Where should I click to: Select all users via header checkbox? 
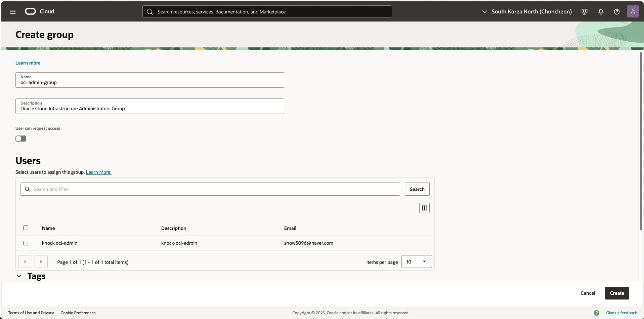(26, 228)
